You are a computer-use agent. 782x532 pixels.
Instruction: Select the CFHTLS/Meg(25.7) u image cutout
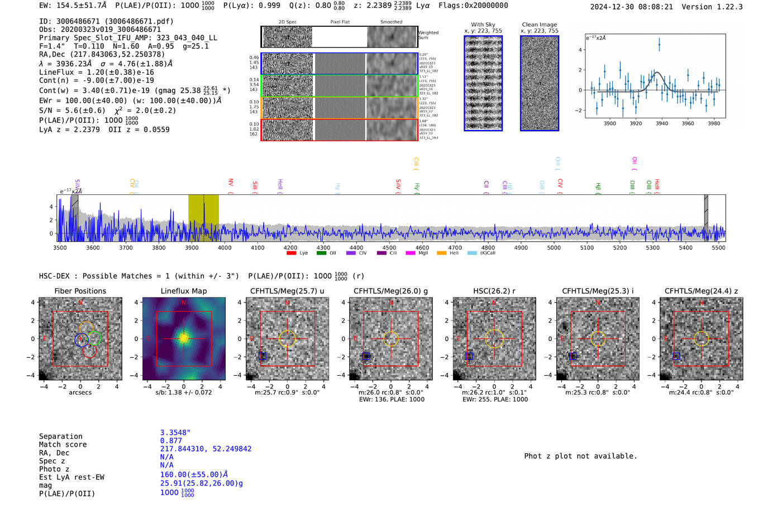pyautogui.click(x=287, y=339)
